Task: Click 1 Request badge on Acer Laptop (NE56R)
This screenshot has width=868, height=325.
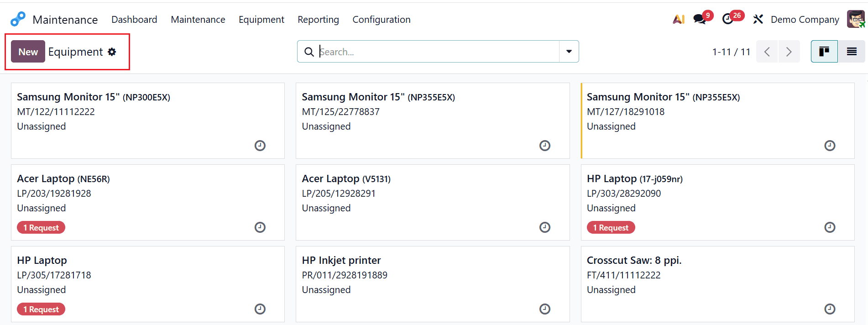Action: click(41, 227)
